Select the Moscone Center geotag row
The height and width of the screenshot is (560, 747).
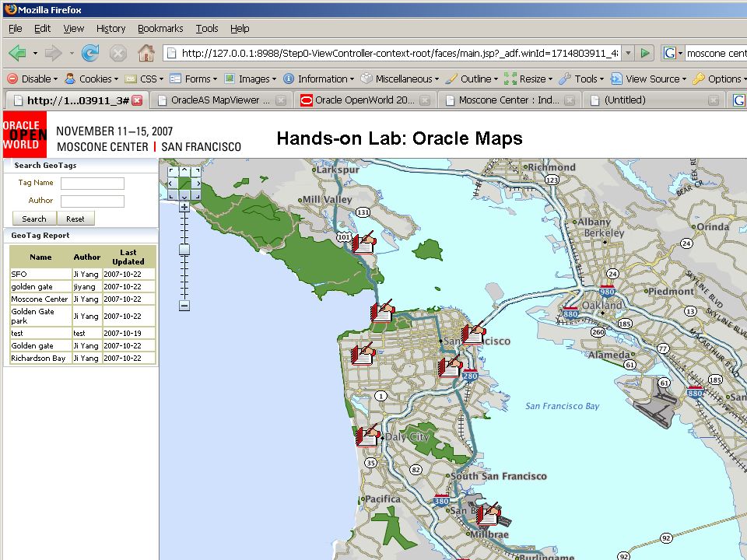(x=82, y=299)
